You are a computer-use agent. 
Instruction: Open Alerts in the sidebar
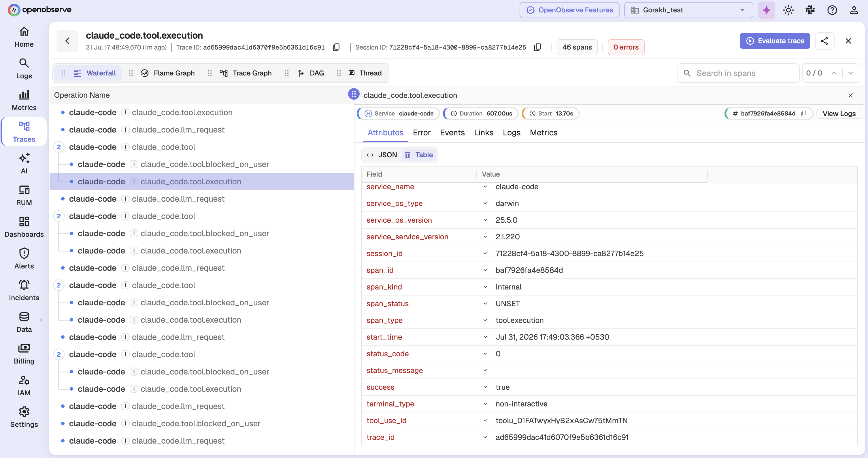[24, 259]
